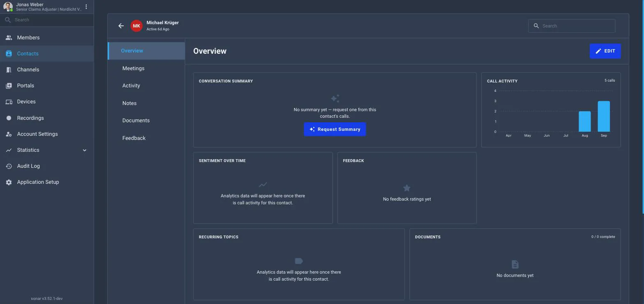Click the Sep bar in Call Activity chart
Screen dimensions: 644x304
(604, 117)
